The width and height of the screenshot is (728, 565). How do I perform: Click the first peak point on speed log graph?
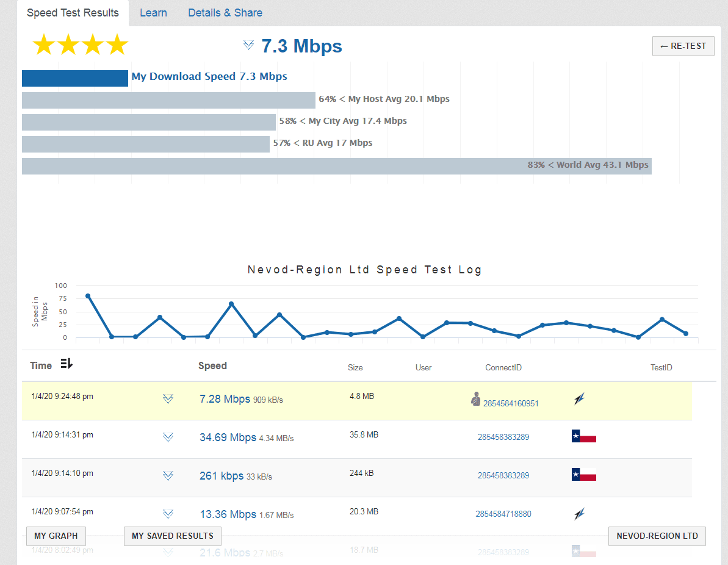pyautogui.click(x=88, y=296)
